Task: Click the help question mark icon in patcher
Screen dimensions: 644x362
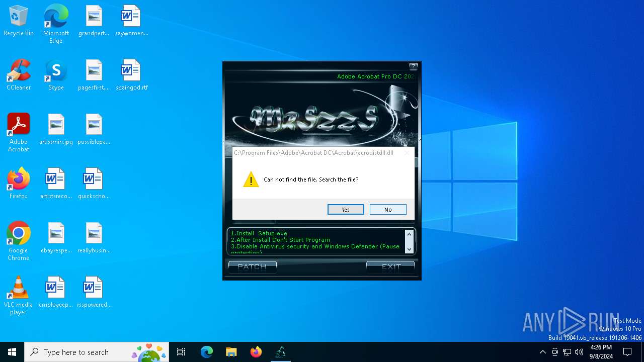Action: click(x=414, y=66)
